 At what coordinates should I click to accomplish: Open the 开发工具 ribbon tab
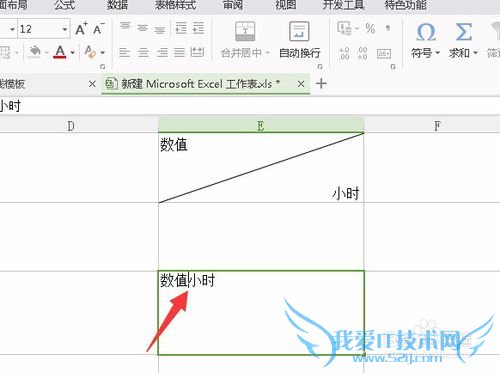tap(343, 5)
